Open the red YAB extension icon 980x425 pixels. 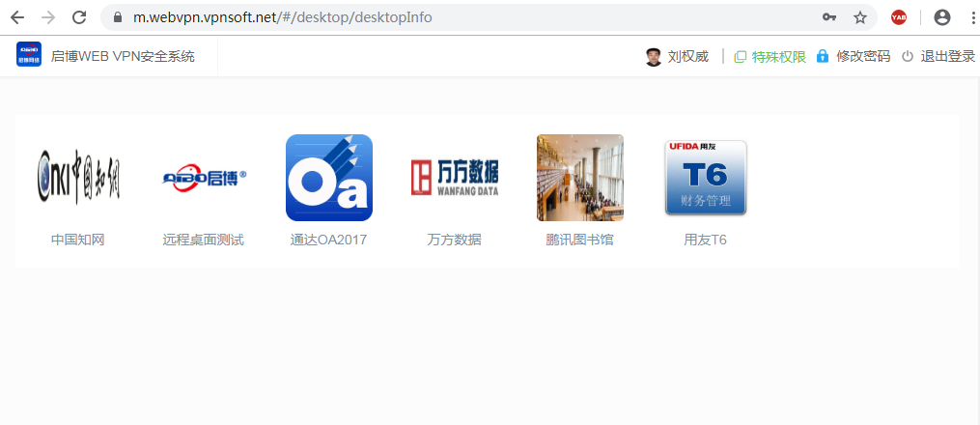tap(899, 17)
